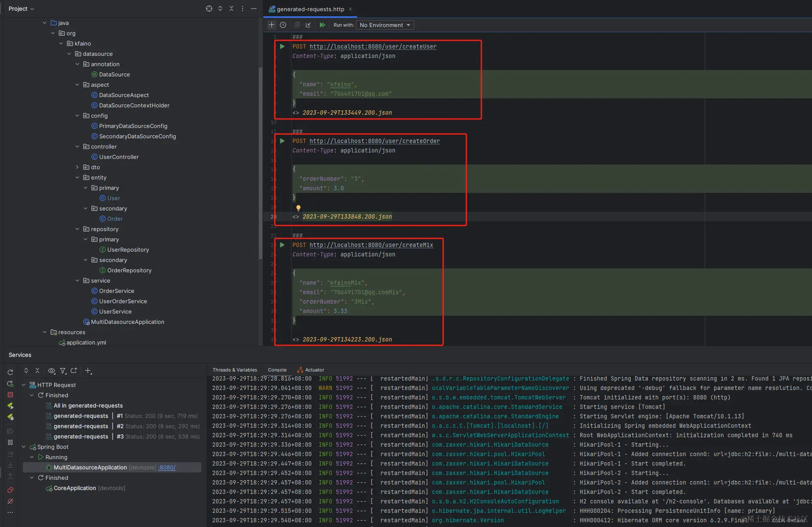Stop the running service (red square)
The height and width of the screenshot is (527, 812).
tap(10, 395)
